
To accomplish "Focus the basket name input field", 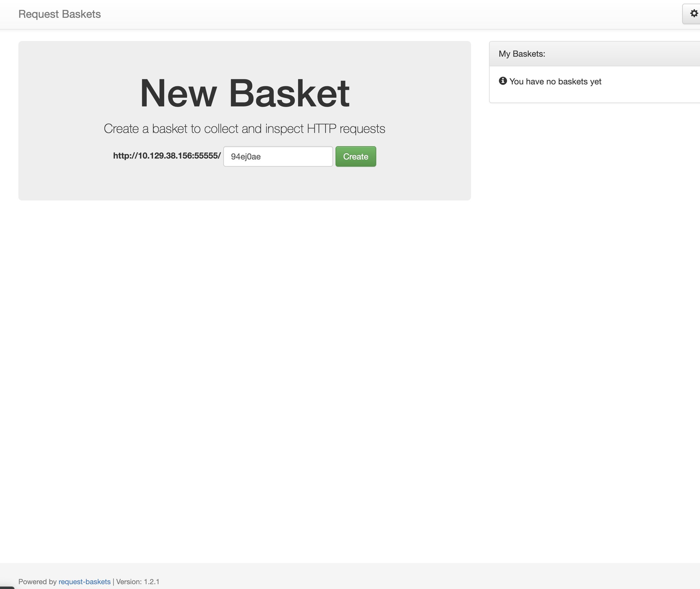I will tap(278, 156).
